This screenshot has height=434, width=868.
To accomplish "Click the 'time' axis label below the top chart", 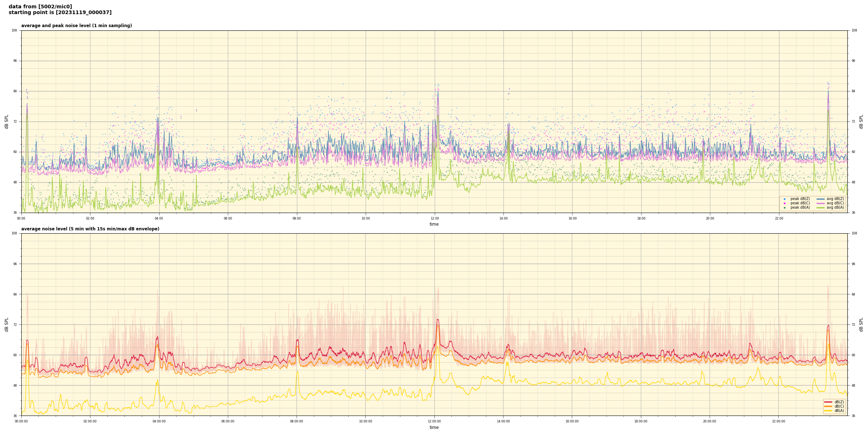I will click(434, 224).
